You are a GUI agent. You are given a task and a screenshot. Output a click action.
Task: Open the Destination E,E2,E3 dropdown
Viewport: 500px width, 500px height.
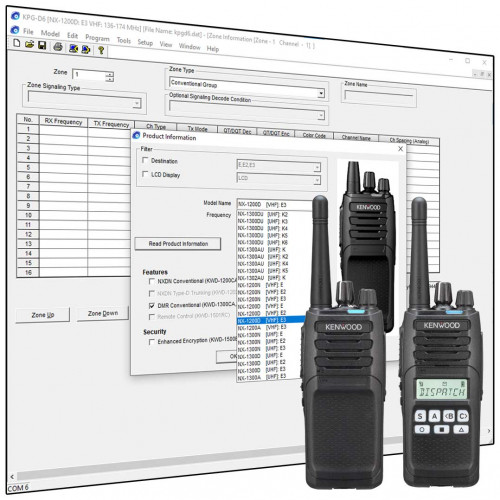click(x=317, y=167)
